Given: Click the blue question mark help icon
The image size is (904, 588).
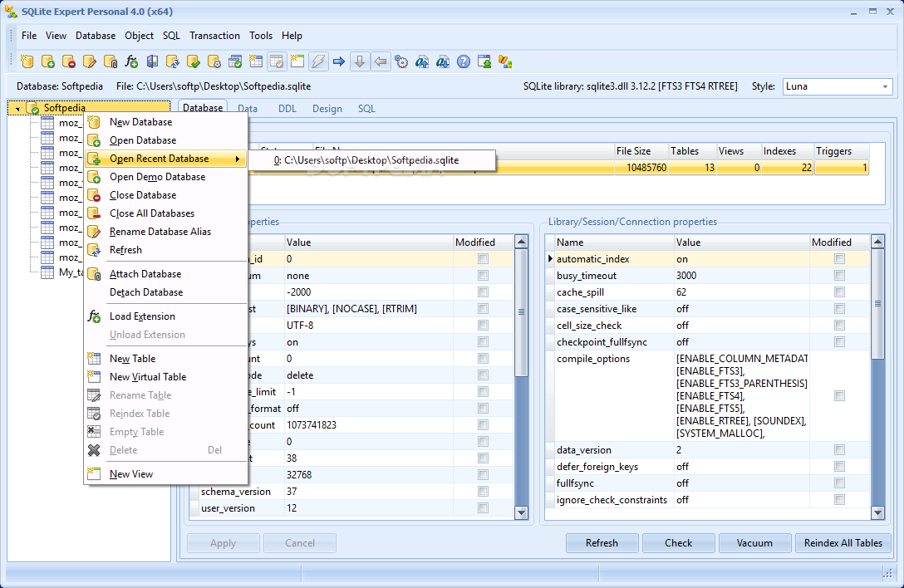Looking at the screenshot, I should click(464, 61).
